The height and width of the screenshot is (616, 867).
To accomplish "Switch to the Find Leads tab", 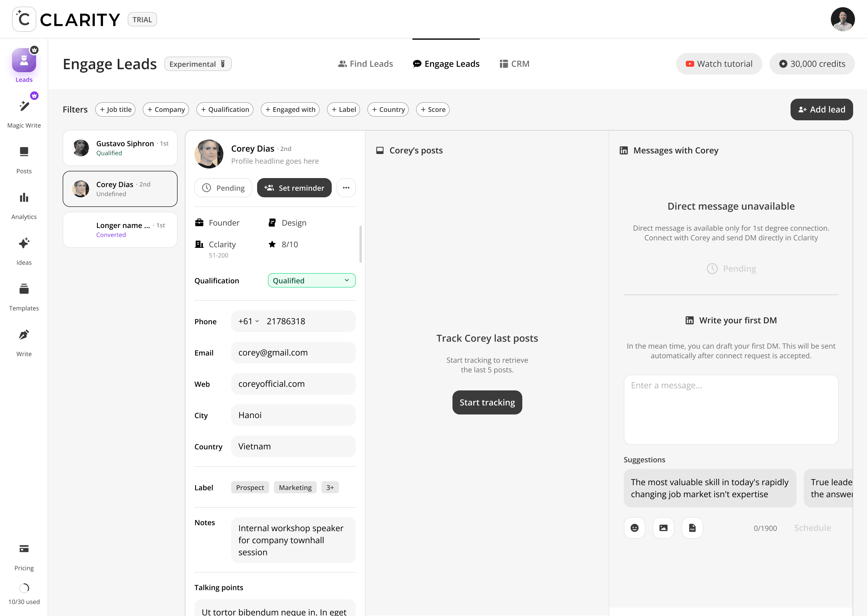I will tap(365, 64).
